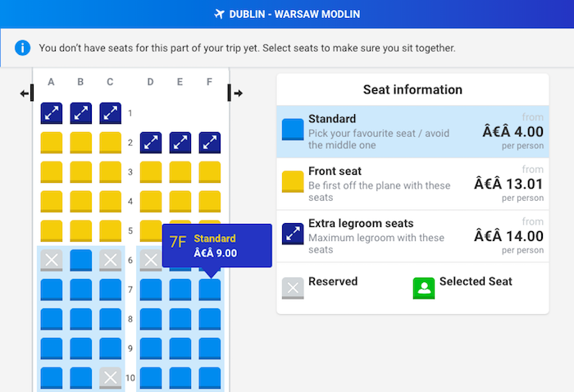Viewport: 574px width, 392px height.
Task: Select extra legroom seat 1C
Action: coord(110,113)
